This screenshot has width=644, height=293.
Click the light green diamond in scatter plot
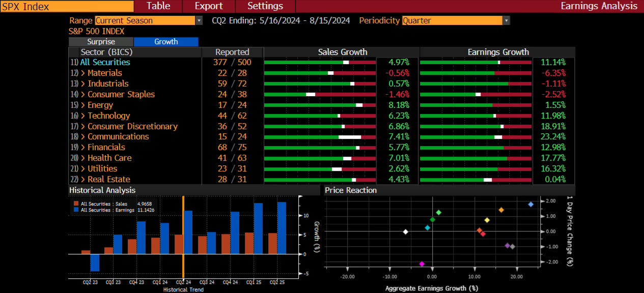(438, 212)
